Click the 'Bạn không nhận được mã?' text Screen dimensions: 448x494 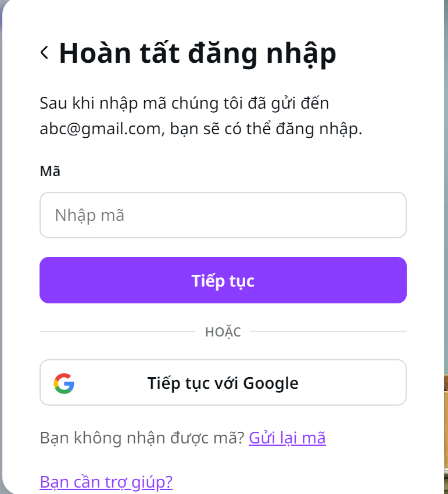point(142,438)
